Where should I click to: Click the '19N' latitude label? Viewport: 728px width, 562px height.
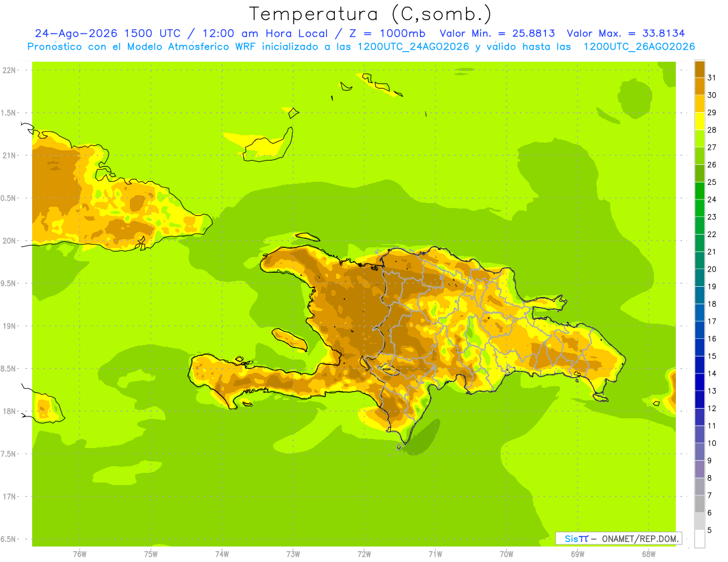point(10,326)
